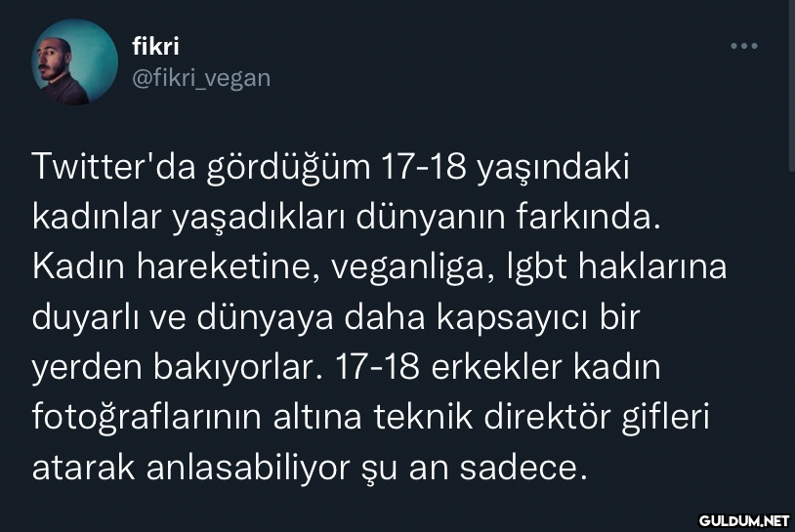Image resolution: width=795 pixels, height=532 pixels.
Task: Click the scrollbar on the right edge
Action: 790,78
